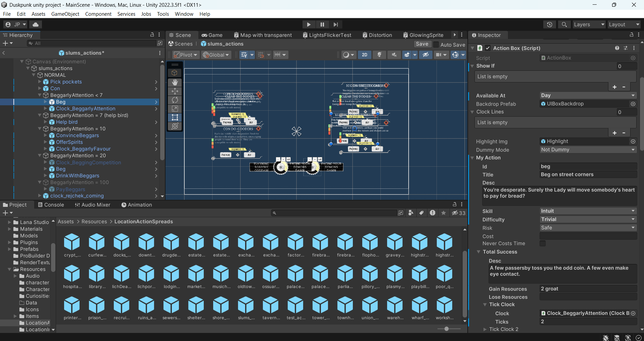Enable the Auto Save checkbox
Image resolution: width=644 pixels, height=341 pixels.
click(x=436, y=45)
